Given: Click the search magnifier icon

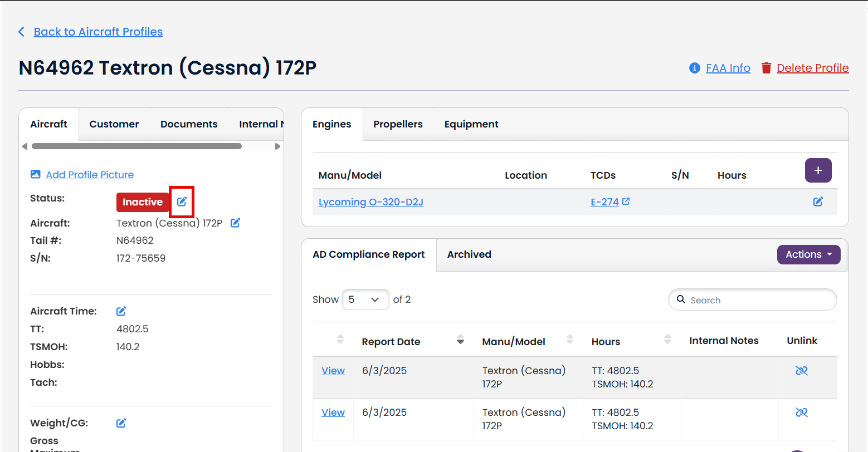Looking at the screenshot, I should (x=681, y=299).
